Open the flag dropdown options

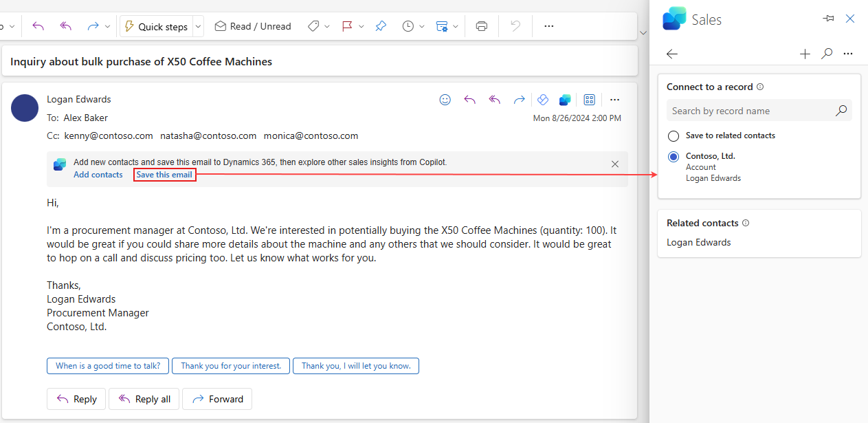361,25
